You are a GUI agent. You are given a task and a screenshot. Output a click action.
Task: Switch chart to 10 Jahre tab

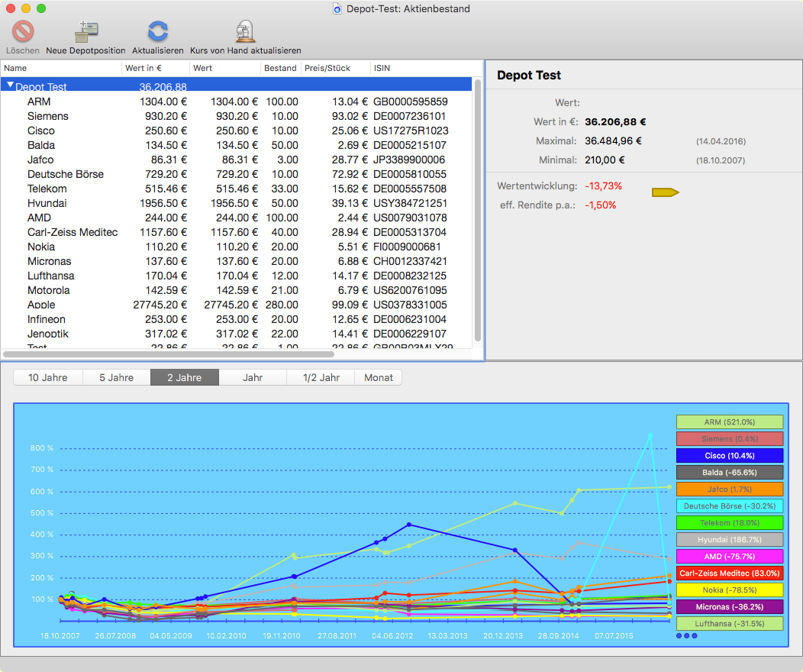point(47,377)
